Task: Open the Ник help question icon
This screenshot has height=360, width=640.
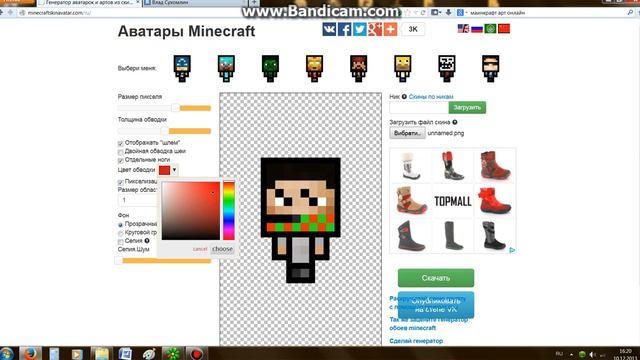Action: (x=404, y=97)
